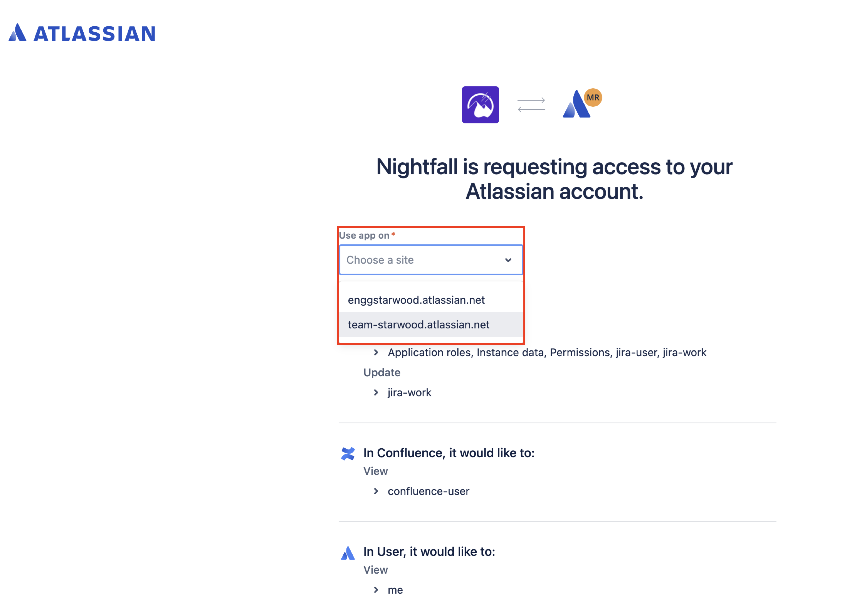Click the Atlassian logo in header
Image resolution: width=857 pixels, height=616 pixels.
[x=82, y=33]
